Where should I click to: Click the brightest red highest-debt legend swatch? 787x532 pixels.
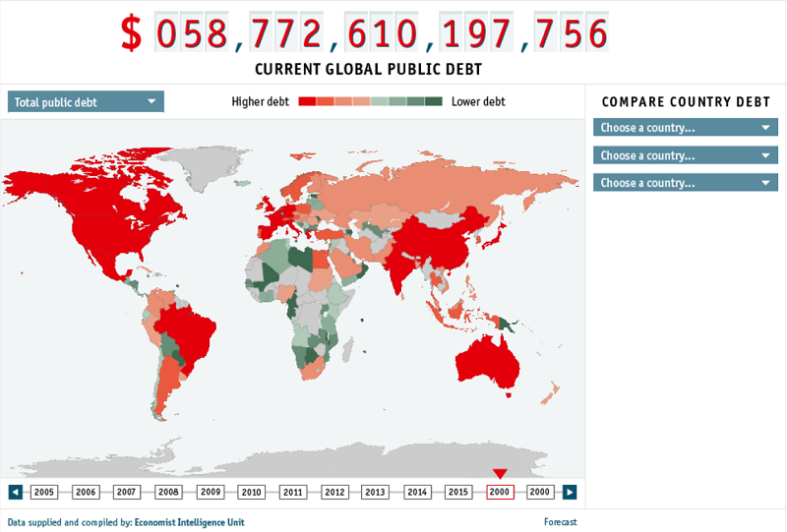click(307, 101)
